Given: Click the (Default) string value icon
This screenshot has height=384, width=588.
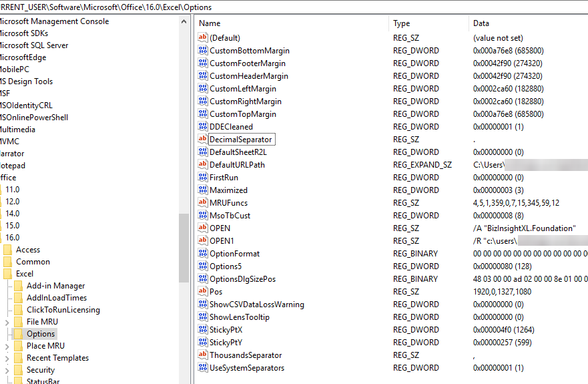Looking at the screenshot, I should (203, 37).
